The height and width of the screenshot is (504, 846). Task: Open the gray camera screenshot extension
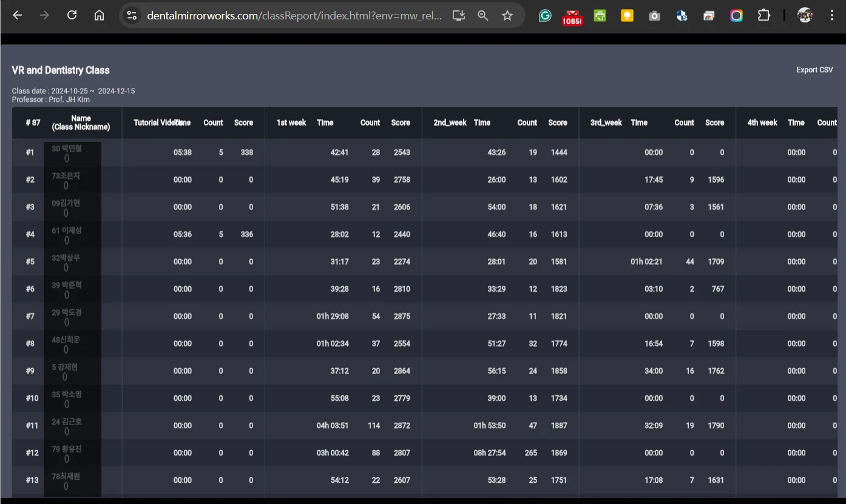[x=654, y=15]
